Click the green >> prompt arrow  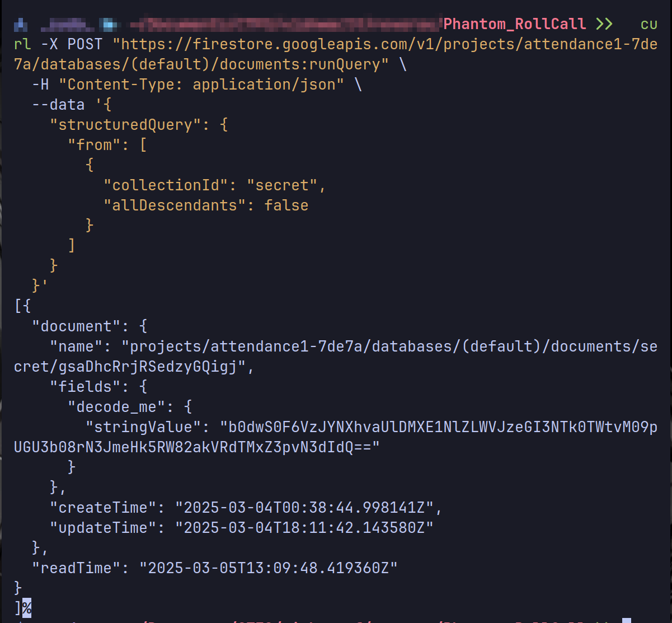[604, 24]
